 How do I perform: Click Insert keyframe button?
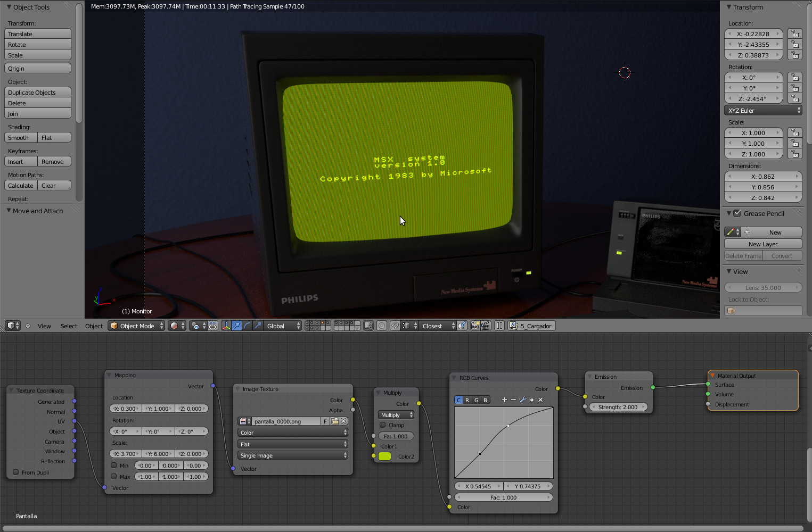click(x=21, y=161)
